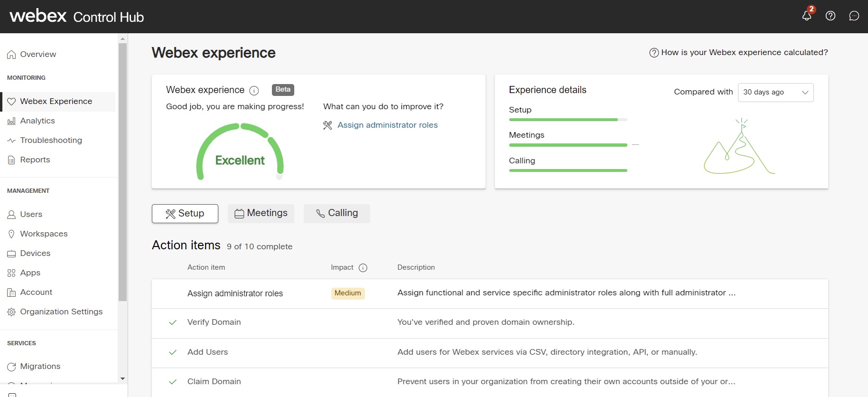Click the Excellent gauge indicator

(240, 151)
